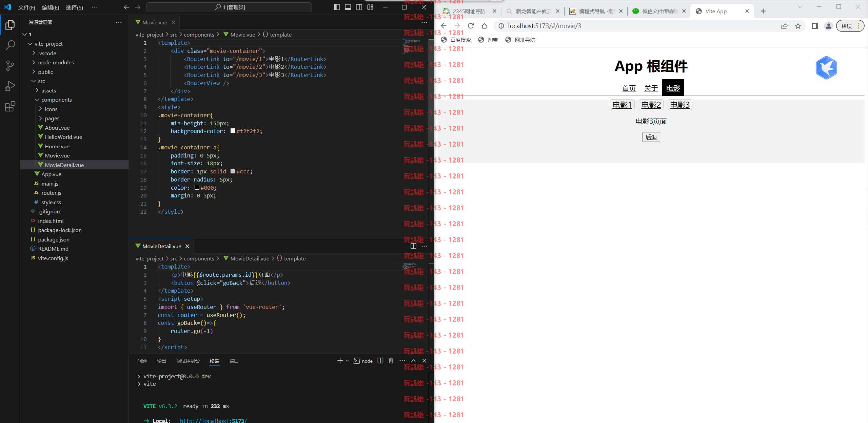Click the 电影2 link
This screenshot has height=423, width=868.
(651, 105)
